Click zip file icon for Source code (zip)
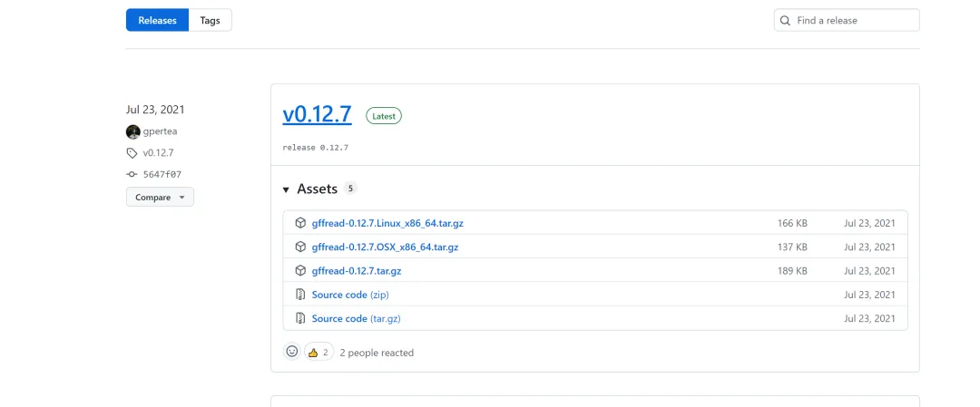This screenshot has width=980, height=407. (300, 295)
